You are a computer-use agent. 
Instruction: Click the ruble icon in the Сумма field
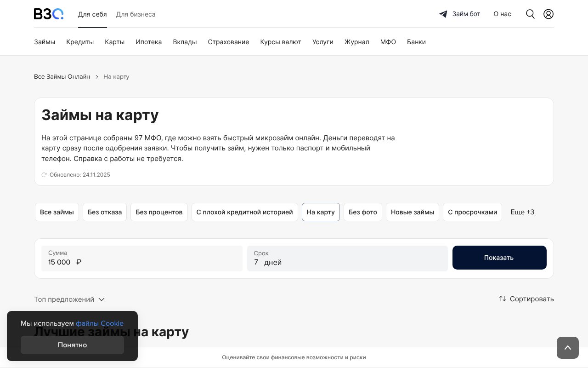pos(79,262)
